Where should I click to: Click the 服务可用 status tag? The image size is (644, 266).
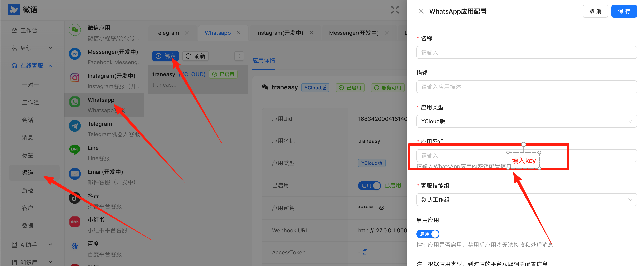click(388, 88)
